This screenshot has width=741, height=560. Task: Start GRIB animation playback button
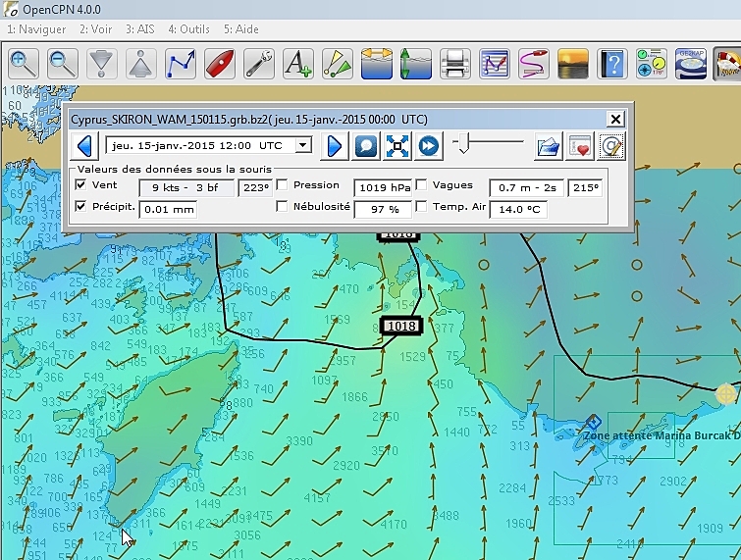pyautogui.click(x=428, y=146)
